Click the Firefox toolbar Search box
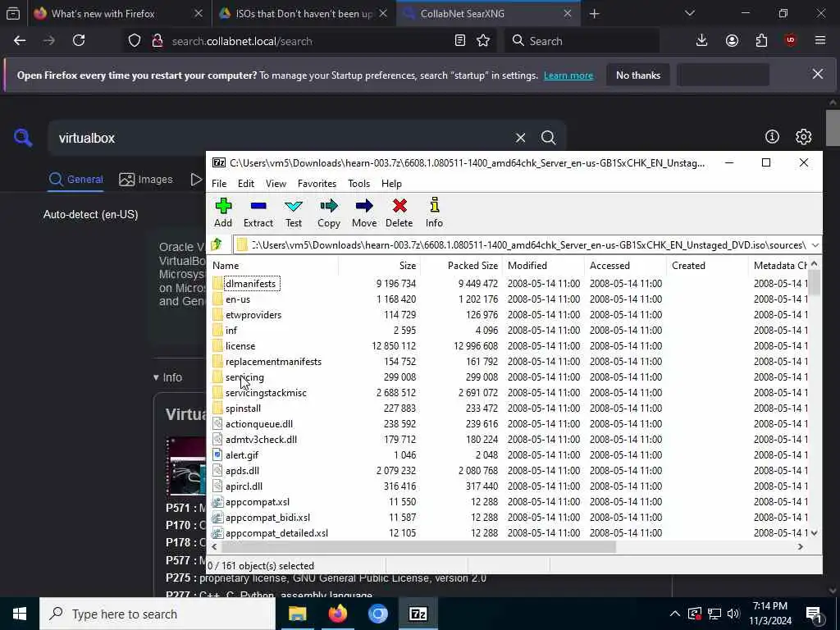840x630 pixels. [x=582, y=41]
